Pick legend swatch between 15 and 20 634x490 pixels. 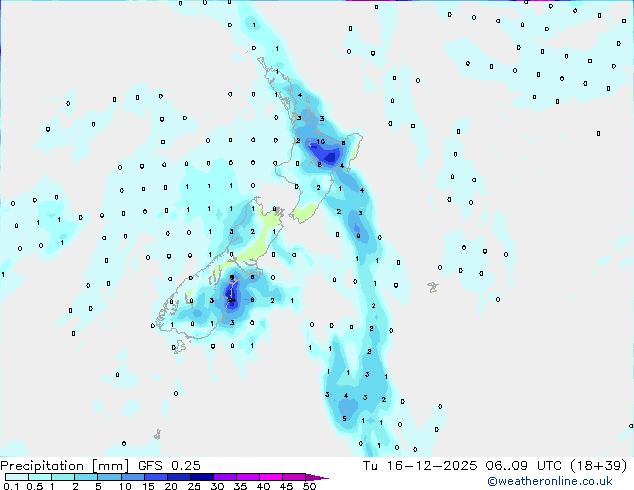coord(156,477)
